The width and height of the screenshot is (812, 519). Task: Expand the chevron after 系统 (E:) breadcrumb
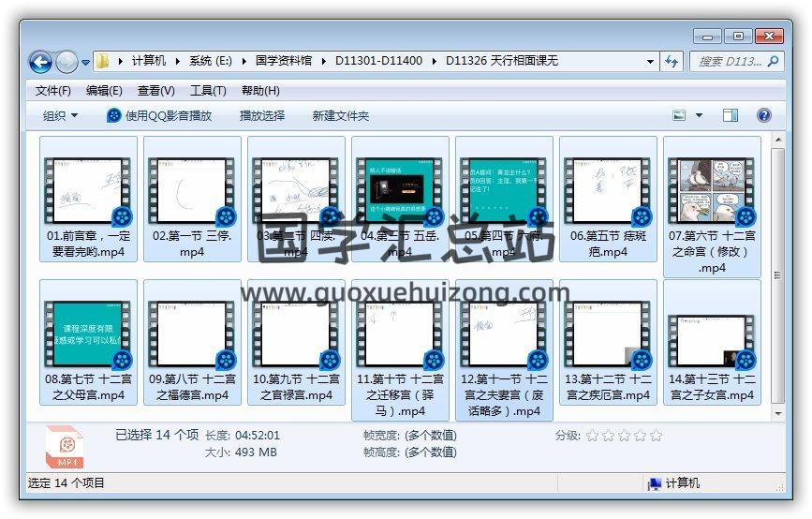(244, 61)
